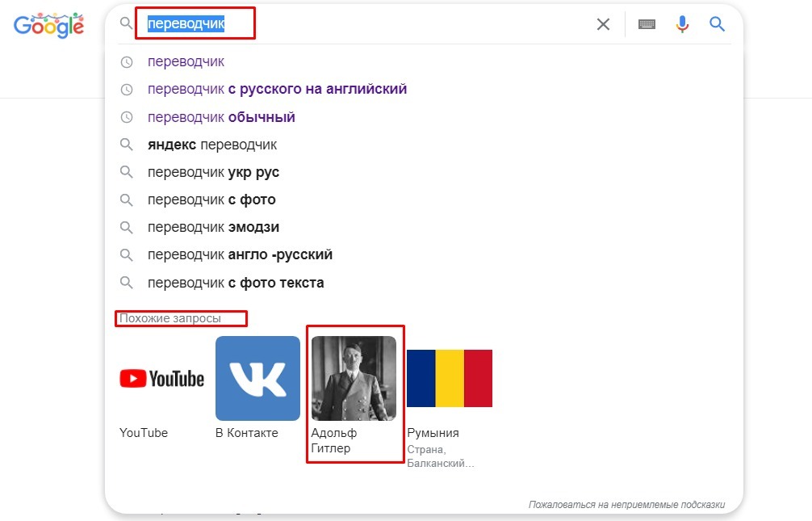Click the magnifier icon beside яндекс переводчик
812x521 pixels.
tap(127, 145)
